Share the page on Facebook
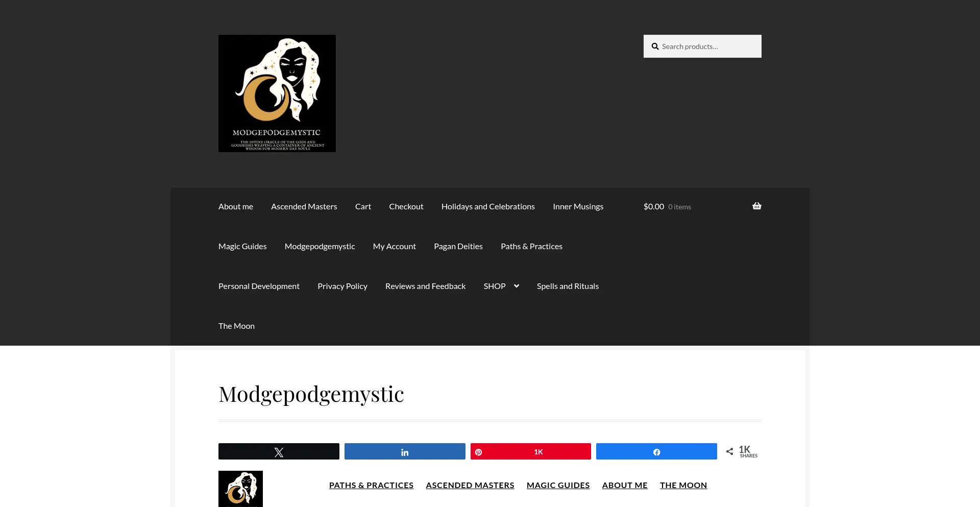This screenshot has width=980, height=507. 656,451
